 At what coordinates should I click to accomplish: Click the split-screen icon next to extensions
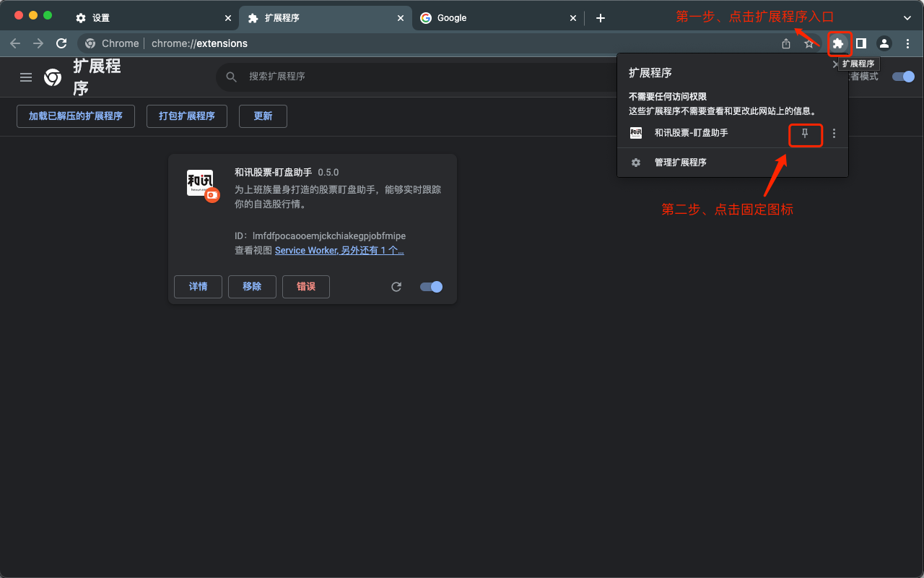click(x=860, y=43)
